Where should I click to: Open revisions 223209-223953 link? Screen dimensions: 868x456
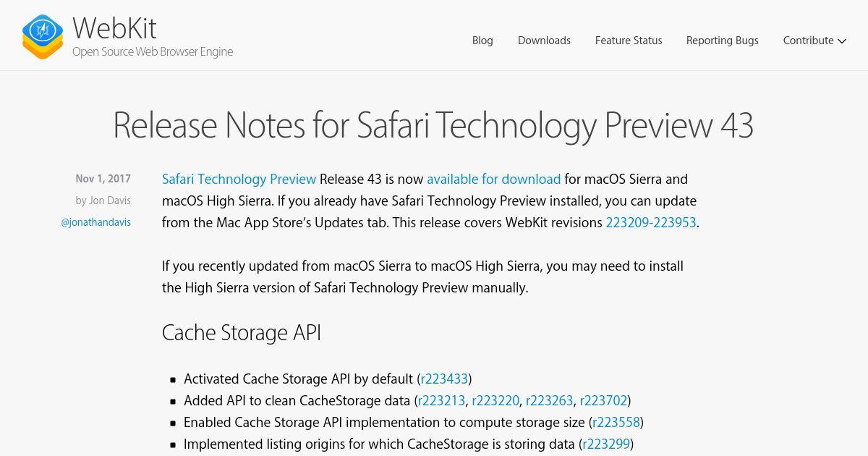click(651, 222)
